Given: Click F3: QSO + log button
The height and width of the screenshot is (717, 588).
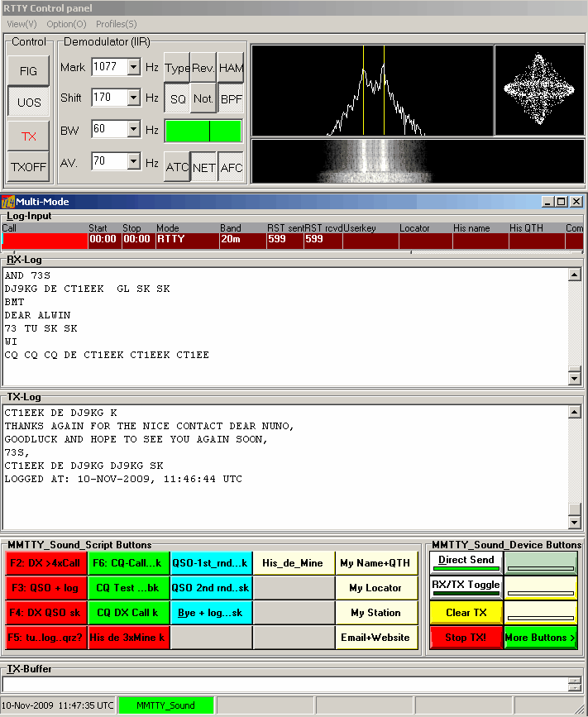Looking at the screenshot, I should (45, 588).
